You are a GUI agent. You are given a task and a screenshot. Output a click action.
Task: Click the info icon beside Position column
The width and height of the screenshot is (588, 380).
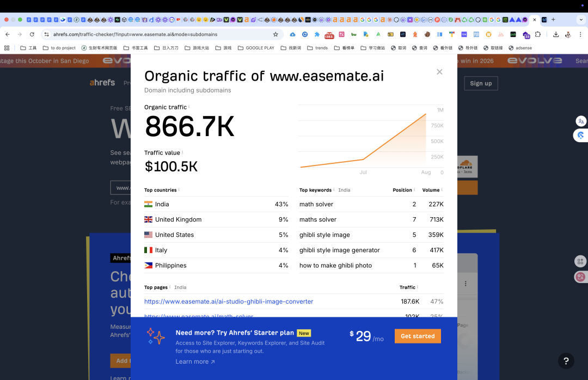click(x=414, y=189)
